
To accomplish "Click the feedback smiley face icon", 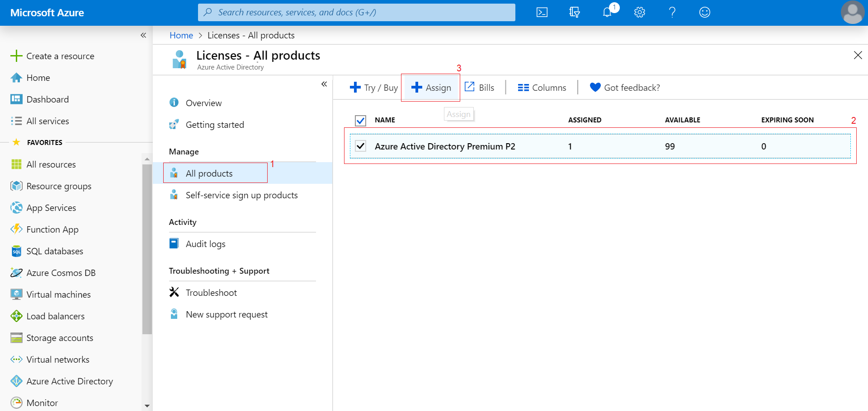I will pyautogui.click(x=704, y=12).
